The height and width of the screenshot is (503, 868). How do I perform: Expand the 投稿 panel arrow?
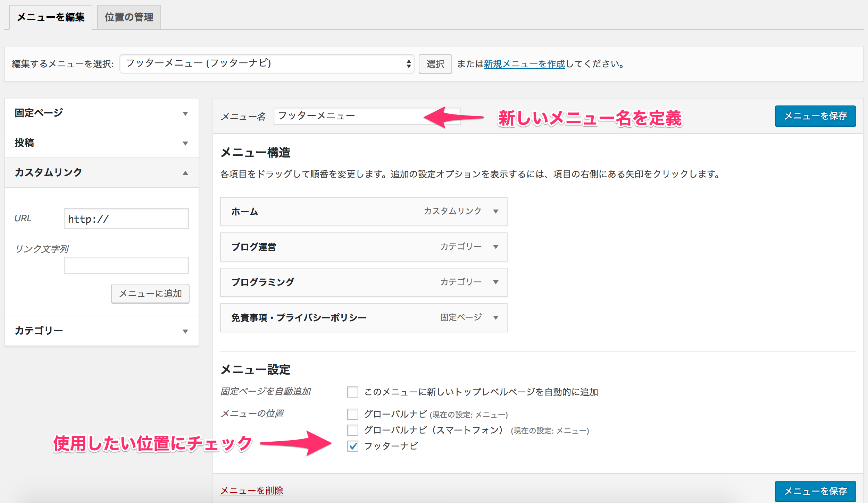coord(185,143)
